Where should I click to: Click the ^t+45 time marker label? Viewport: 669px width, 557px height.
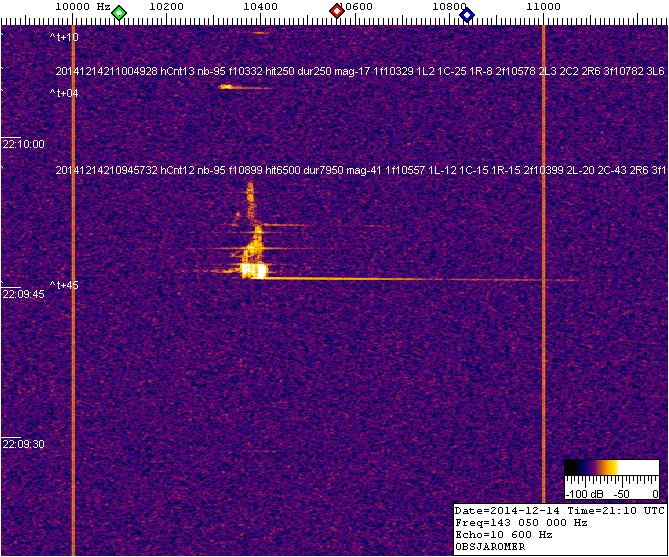(x=64, y=285)
